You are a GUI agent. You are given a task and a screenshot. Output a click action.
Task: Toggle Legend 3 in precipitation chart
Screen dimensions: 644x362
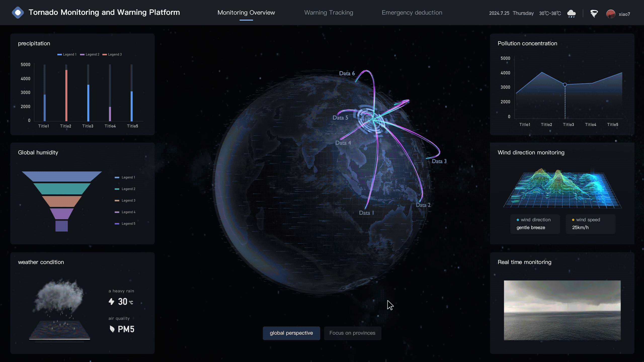[112, 54]
